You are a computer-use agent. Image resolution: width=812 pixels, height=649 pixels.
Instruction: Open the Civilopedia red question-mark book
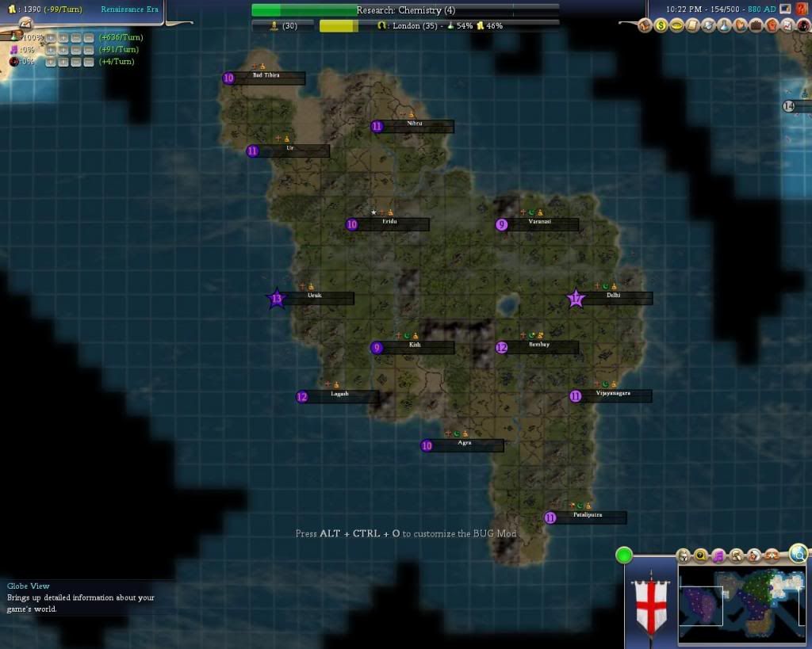click(801, 9)
